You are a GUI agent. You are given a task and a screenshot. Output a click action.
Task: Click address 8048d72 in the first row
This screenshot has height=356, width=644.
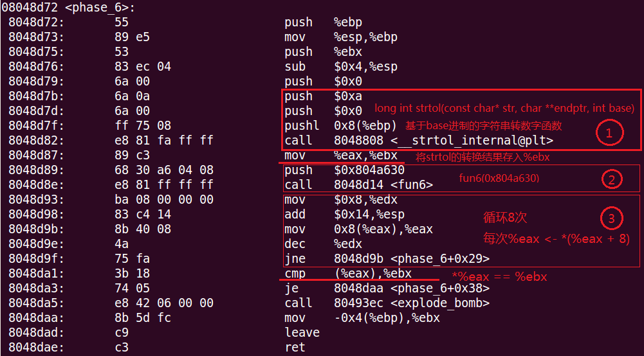tap(36, 22)
